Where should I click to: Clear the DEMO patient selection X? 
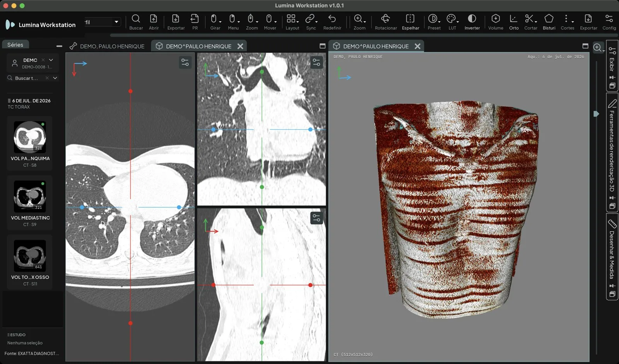pos(43,60)
